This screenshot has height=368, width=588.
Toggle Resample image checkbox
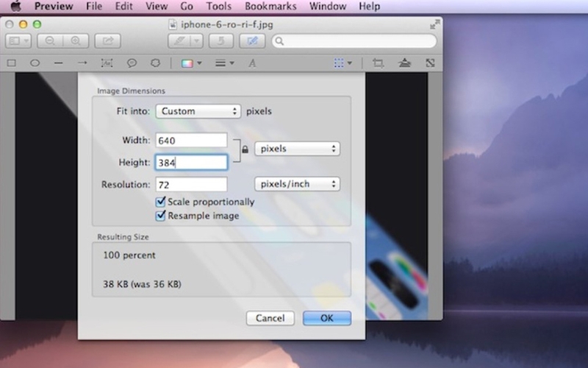coord(160,216)
